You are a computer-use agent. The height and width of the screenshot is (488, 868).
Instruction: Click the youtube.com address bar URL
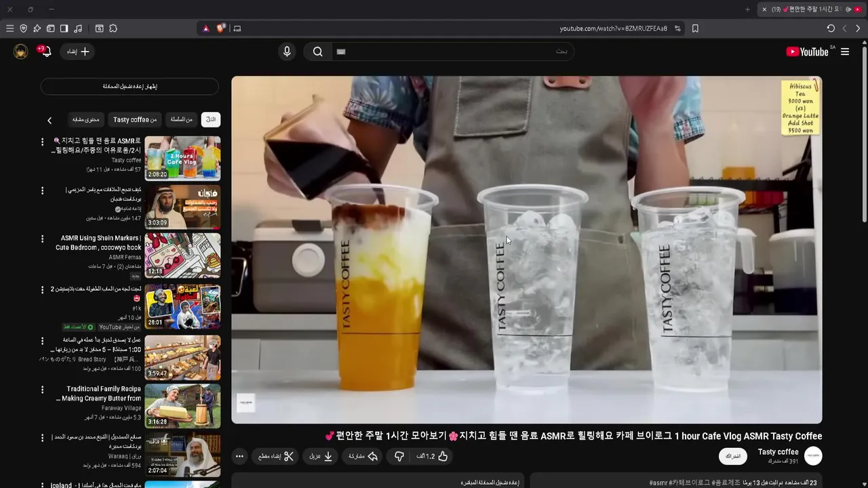[614, 28]
